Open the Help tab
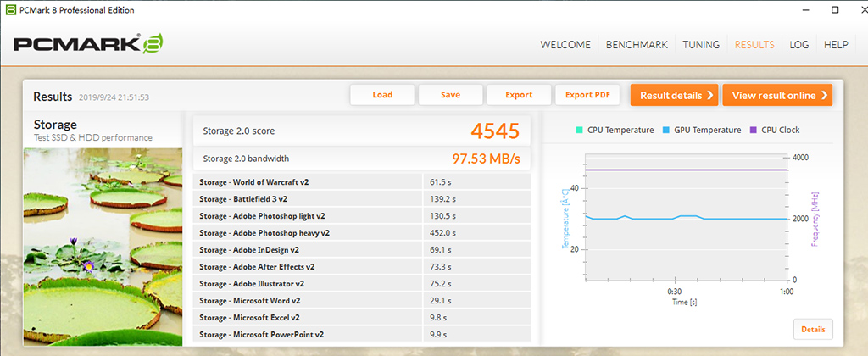Viewport: 868px width, 356px height. pos(836,45)
